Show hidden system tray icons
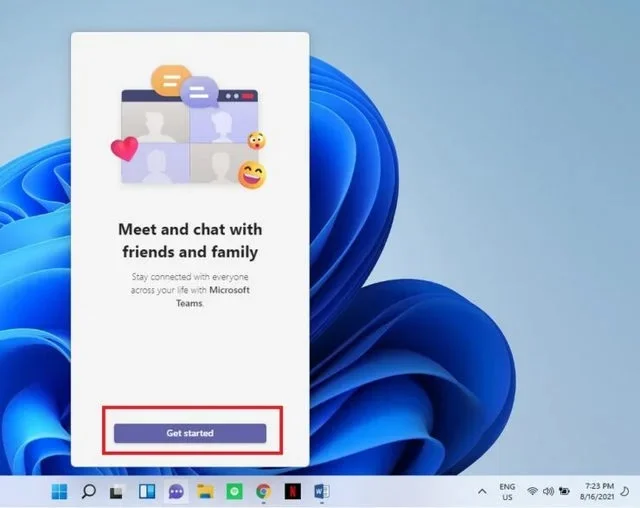 [482, 491]
